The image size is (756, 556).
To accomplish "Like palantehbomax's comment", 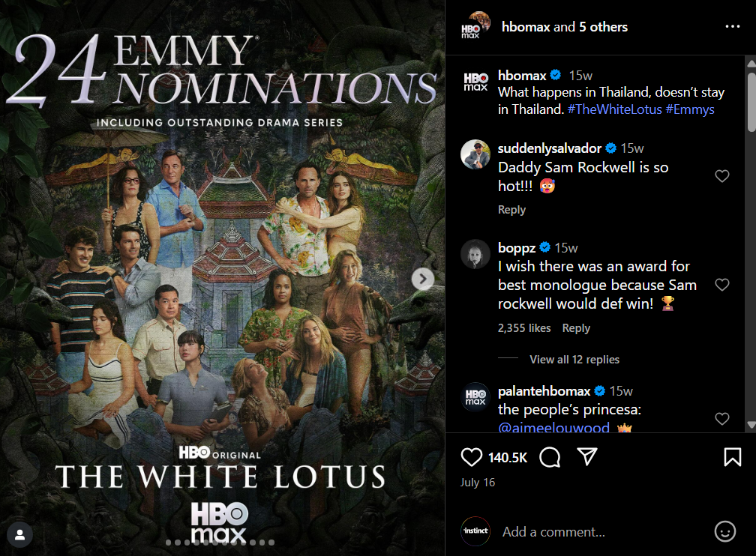I will (x=721, y=419).
